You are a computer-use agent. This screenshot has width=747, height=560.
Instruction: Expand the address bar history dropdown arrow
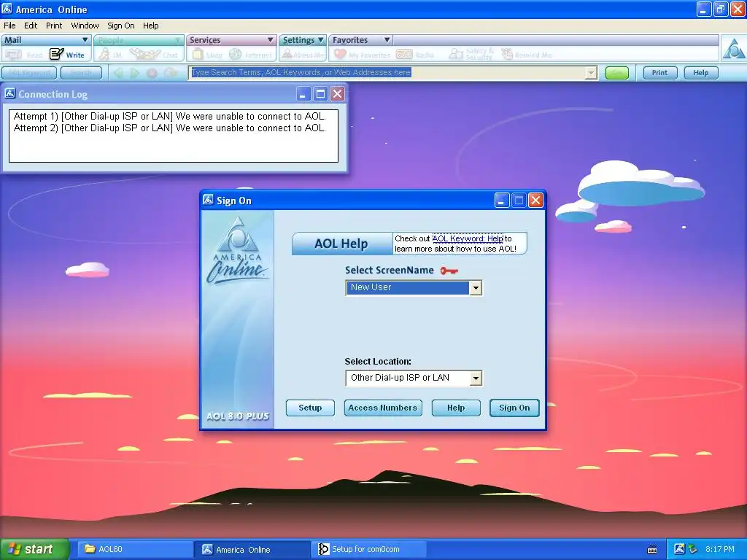[591, 73]
